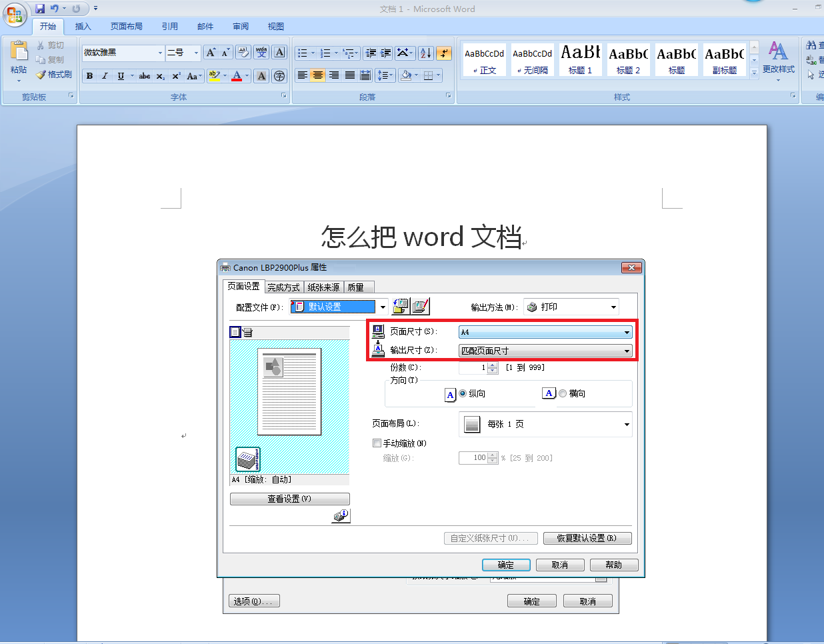The width and height of the screenshot is (824, 644).
Task: Apply subscript formatting
Action: (x=161, y=76)
